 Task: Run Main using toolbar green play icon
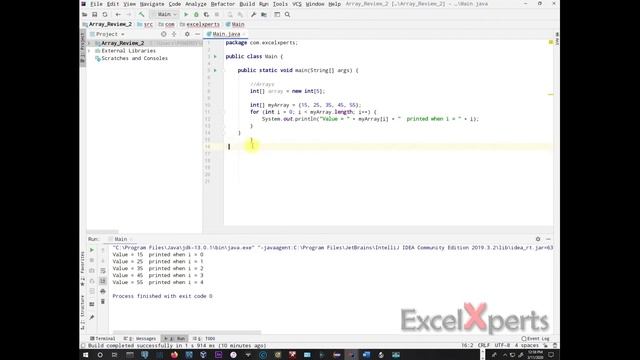186,14
